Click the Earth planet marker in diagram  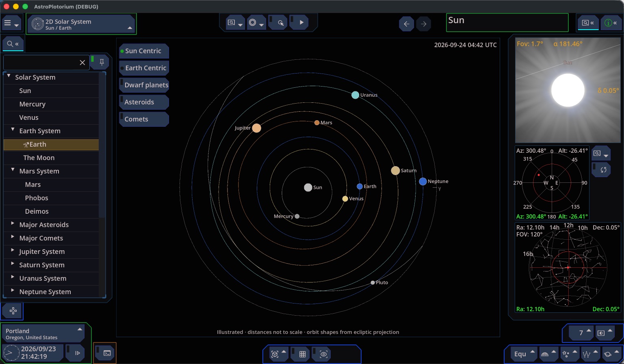click(360, 186)
